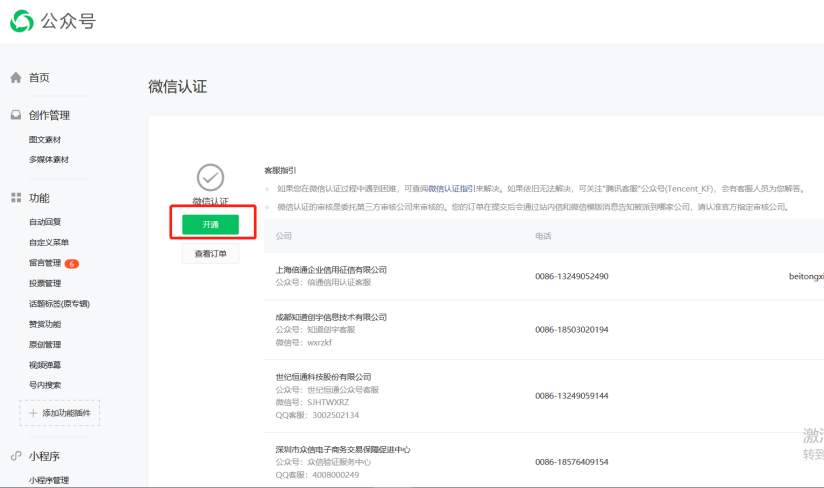Go to 自定义菜单
This screenshot has height=488, width=824.
(48, 242)
